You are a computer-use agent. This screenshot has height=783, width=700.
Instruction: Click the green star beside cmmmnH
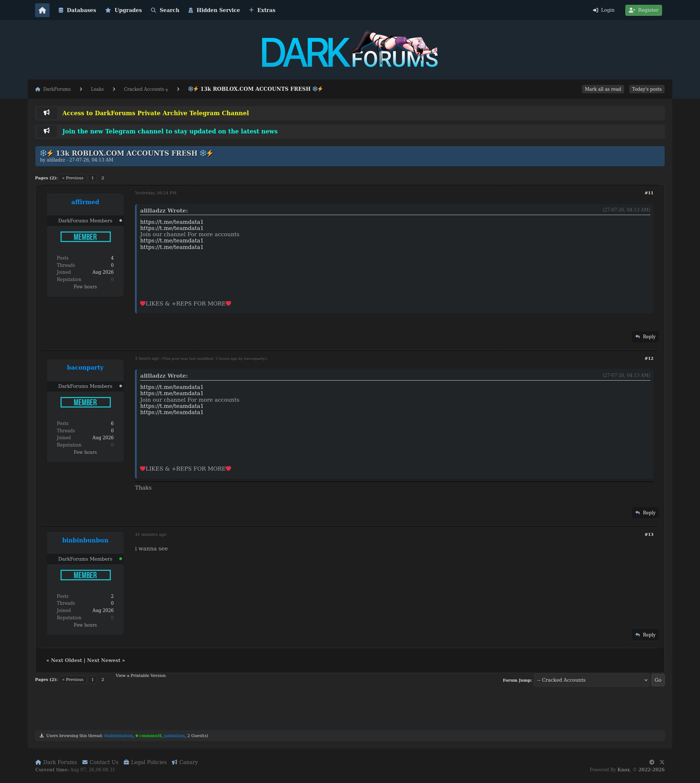pyautogui.click(x=137, y=736)
